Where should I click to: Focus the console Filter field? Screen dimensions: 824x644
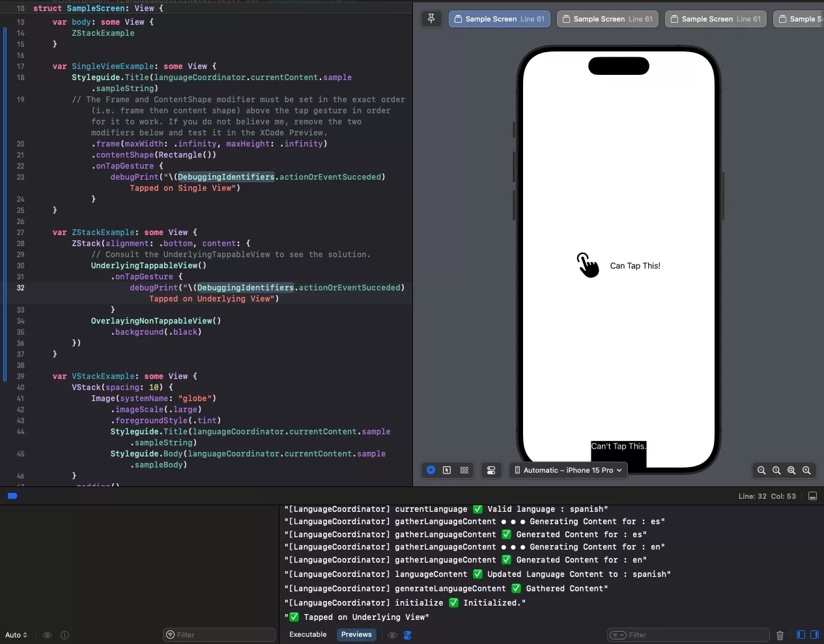point(689,635)
